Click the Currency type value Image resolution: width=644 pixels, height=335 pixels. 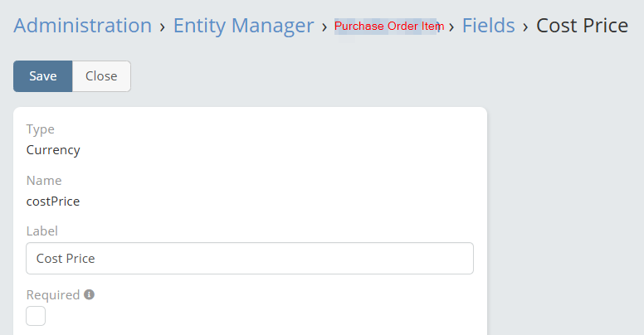click(53, 150)
